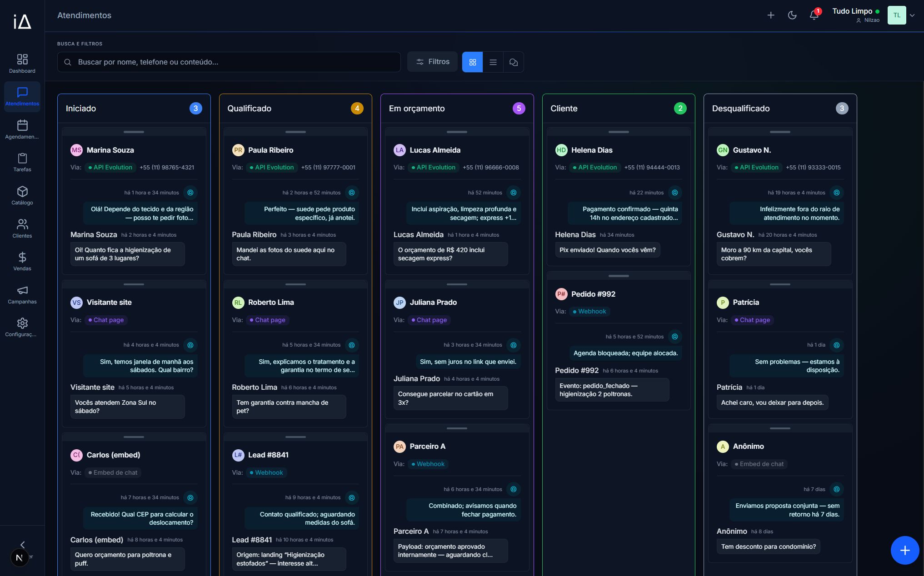The height and width of the screenshot is (576, 924).
Task: Select the Iniciado column header
Action: [134, 109]
